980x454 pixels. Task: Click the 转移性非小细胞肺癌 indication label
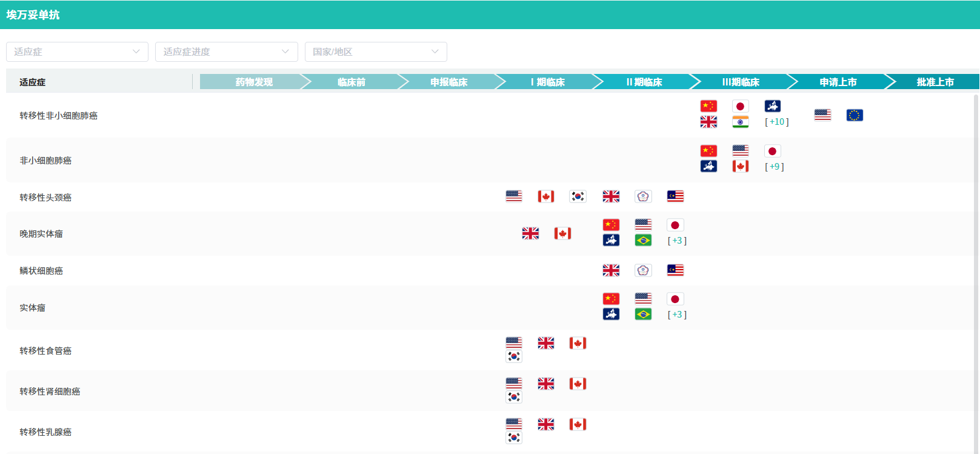58,116
